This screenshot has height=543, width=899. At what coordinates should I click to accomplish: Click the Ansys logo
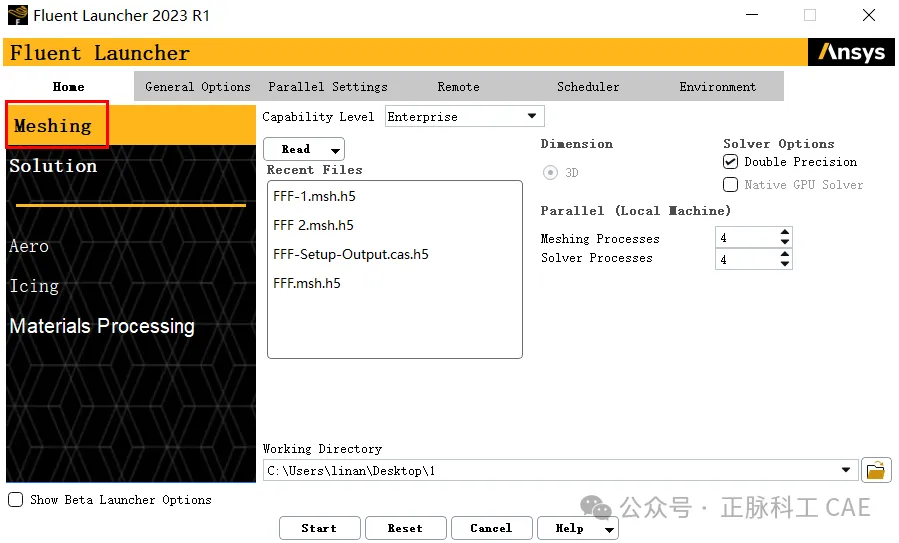(851, 52)
